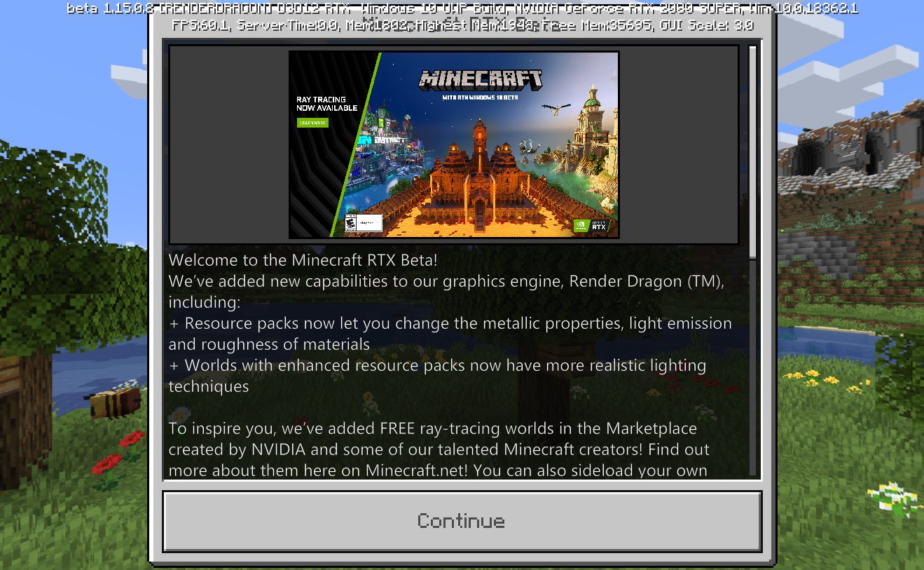
Task: Click the FPS debug readout line
Action: coord(462,25)
